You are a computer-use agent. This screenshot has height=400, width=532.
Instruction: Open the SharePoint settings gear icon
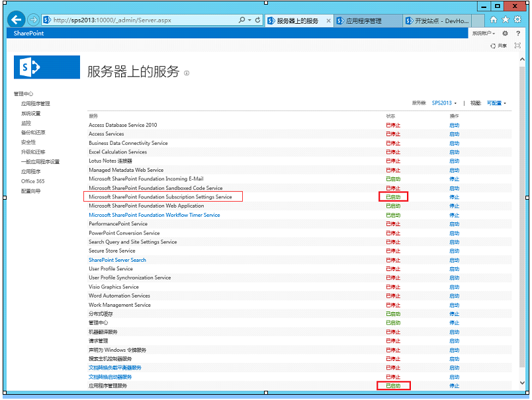(x=505, y=33)
